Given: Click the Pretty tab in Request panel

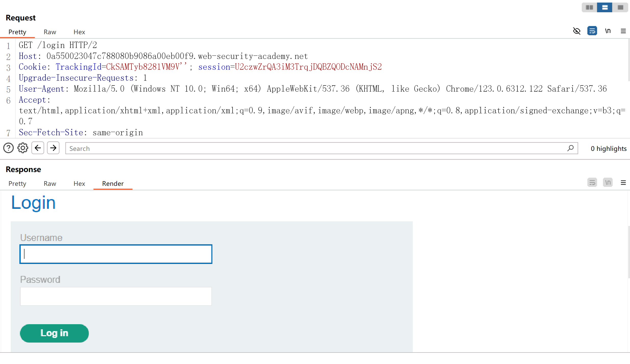Looking at the screenshot, I should [x=17, y=32].
